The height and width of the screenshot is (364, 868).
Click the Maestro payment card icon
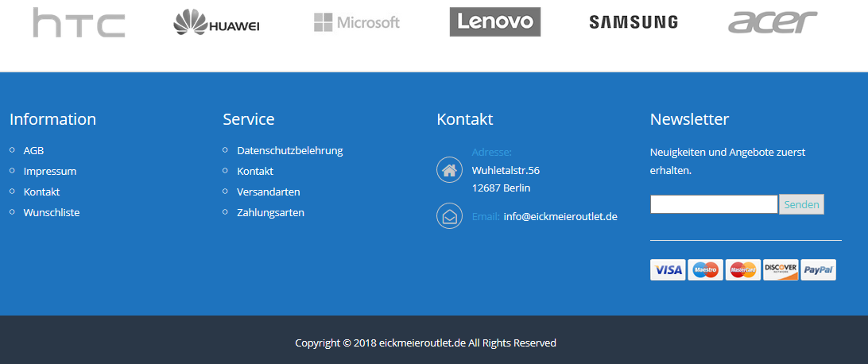(x=705, y=270)
